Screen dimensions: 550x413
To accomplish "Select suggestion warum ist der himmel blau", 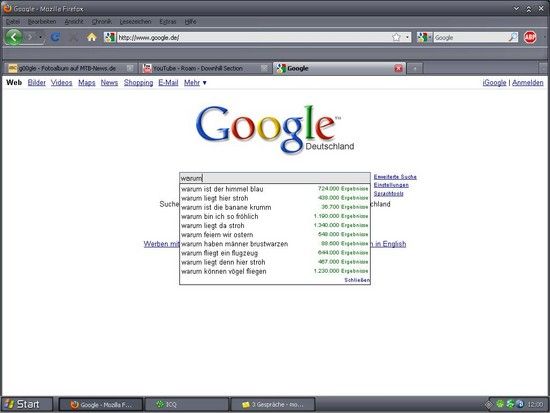I will point(275,189).
